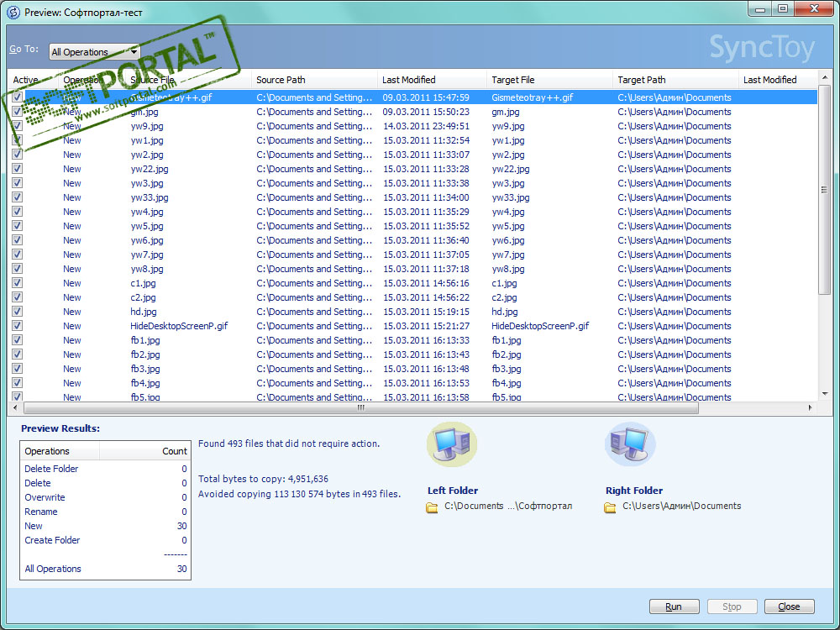Screen dimensions: 840x630
Task: Click the Delete Folder operation row
Action: click(106, 469)
